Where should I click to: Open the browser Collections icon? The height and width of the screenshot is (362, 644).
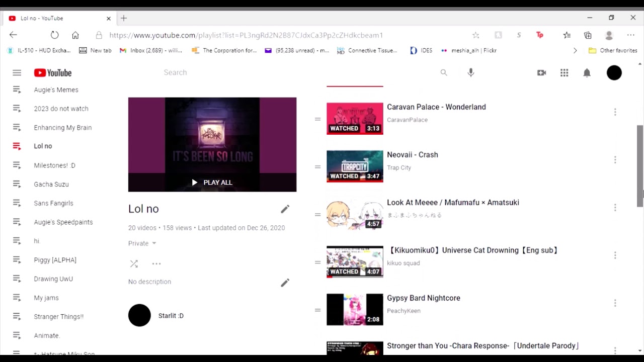click(588, 35)
